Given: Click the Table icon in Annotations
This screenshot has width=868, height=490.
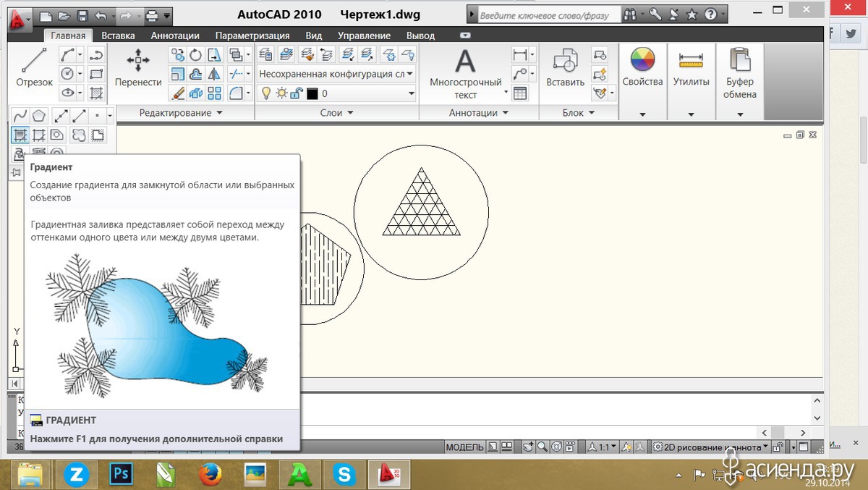Looking at the screenshot, I should pos(520,93).
